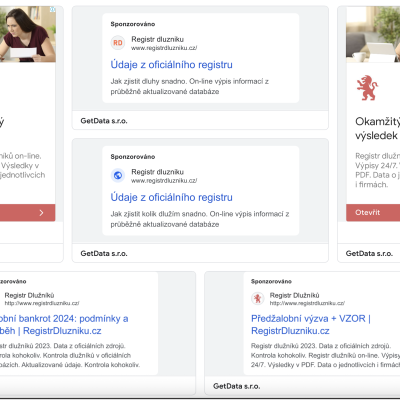Click http://www.registrdluzniku.cz URL beside lion favicon
This screenshot has height=400, width=400.
[307, 303]
